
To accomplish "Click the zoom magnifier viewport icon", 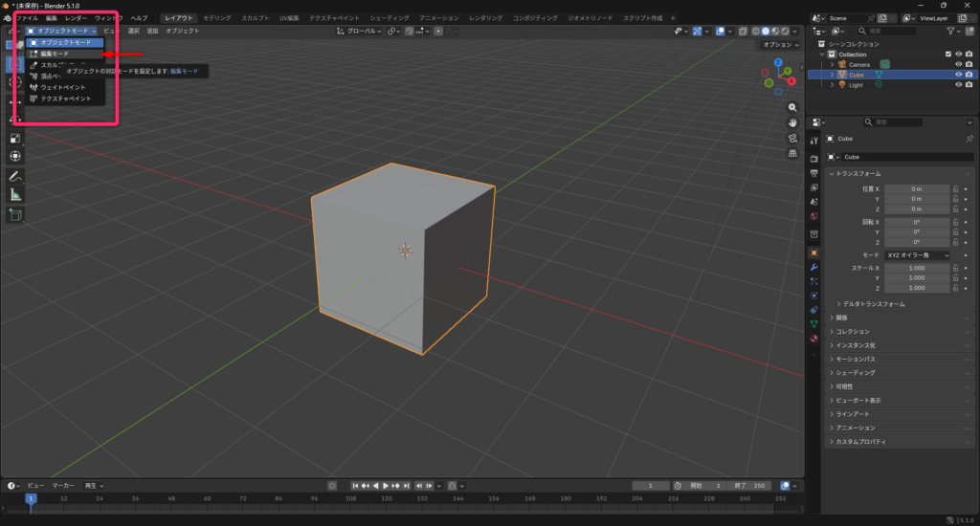I will pyautogui.click(x=792, y=107).
